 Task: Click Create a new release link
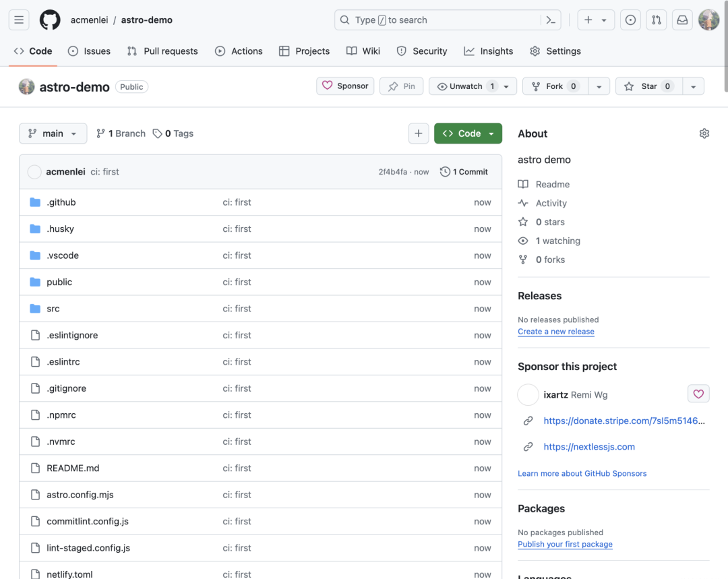pos(555,332)
